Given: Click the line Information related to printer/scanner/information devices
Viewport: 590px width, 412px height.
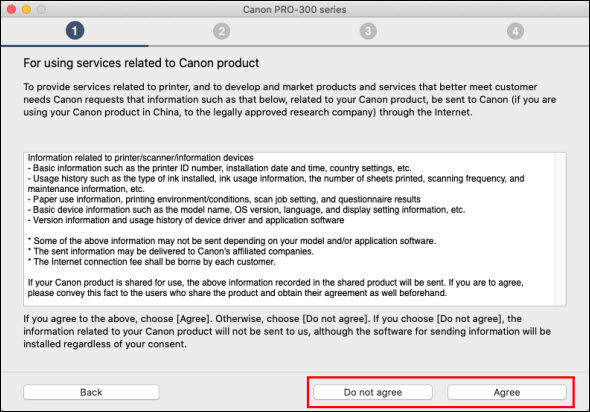Looking at the screenshot, I should [x=140, y=158].
